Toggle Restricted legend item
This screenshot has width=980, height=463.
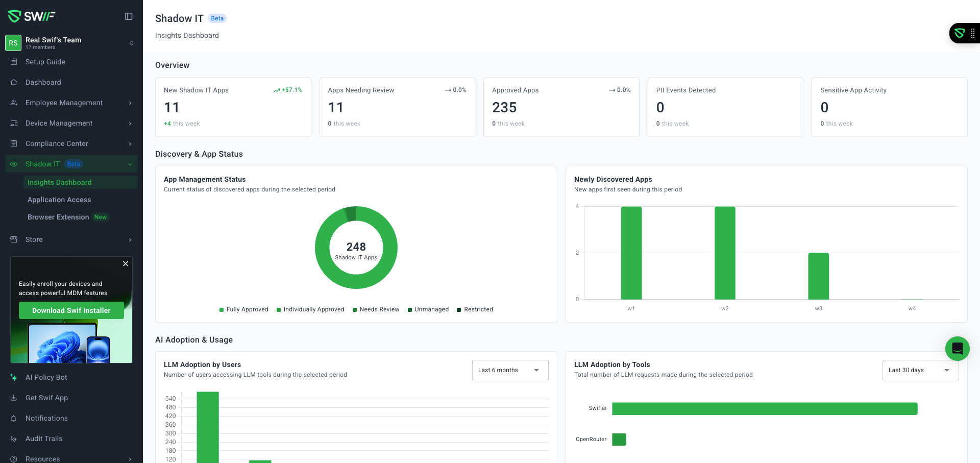point(475,309)
